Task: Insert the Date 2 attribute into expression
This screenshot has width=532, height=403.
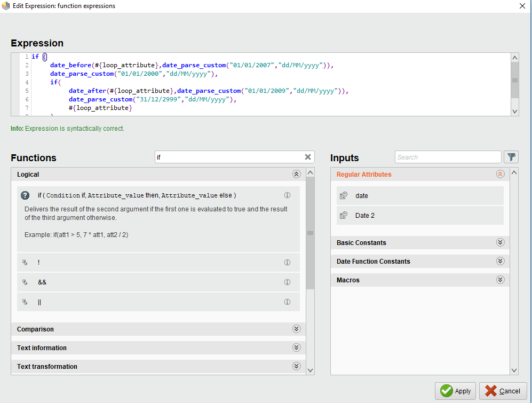Action: (x=420, y=215)
